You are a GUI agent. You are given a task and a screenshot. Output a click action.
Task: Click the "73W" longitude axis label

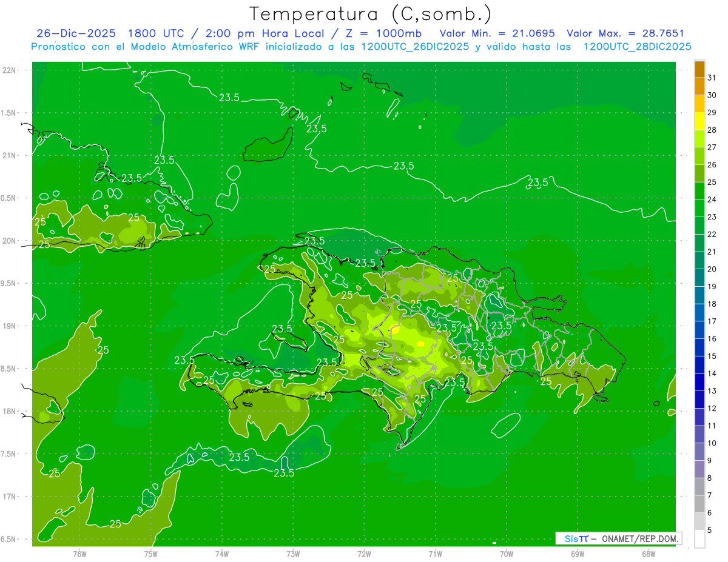(293, 554)
